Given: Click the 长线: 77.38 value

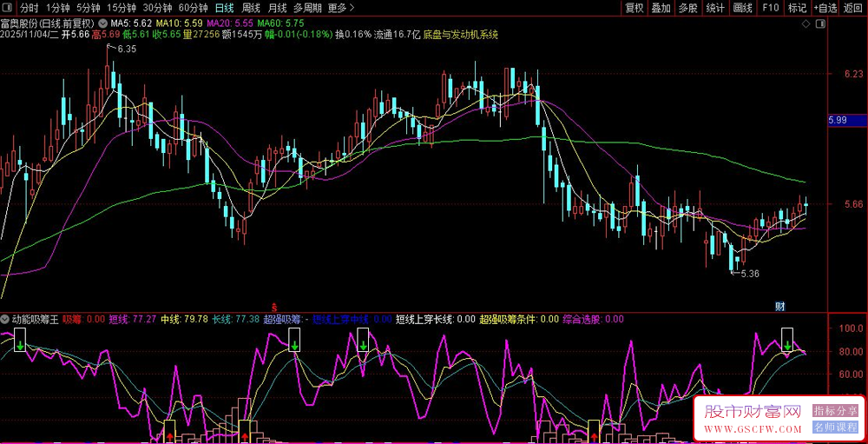Looking at the screenshot, I should pyautogui.click(x=236, y=319).
